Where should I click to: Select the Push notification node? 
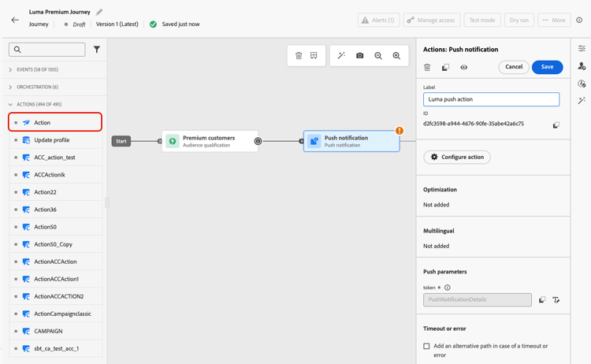click(x=351, y=141)
